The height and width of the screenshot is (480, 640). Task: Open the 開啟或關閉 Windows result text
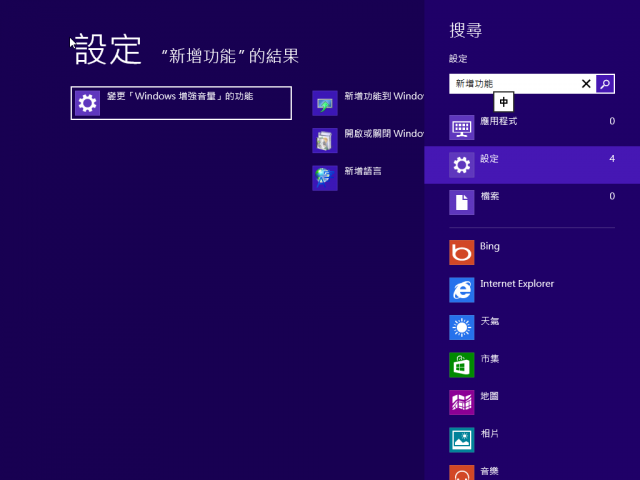pos(384,133)
